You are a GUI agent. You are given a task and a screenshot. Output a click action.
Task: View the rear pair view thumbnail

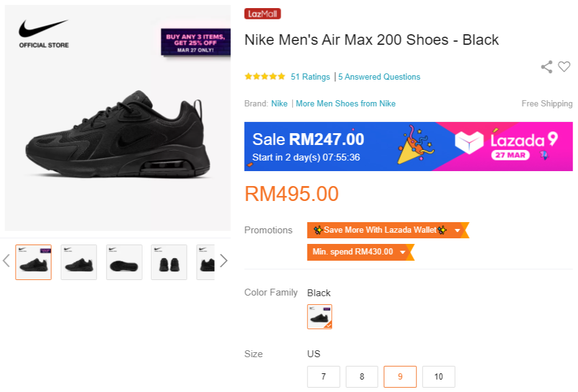(169, 262)
